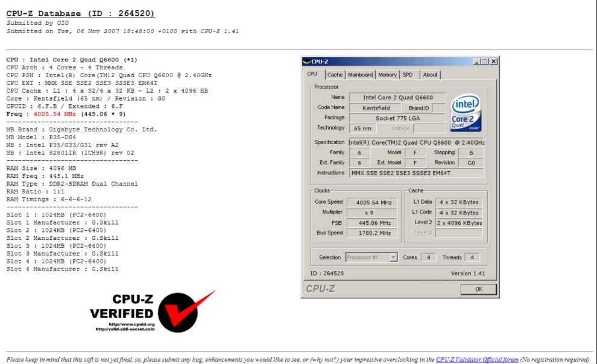Viewport: 597px width, 364px height.
Task: Switch to the Mainboard tab
Action: pyautogui.click(x=360, y=75)
